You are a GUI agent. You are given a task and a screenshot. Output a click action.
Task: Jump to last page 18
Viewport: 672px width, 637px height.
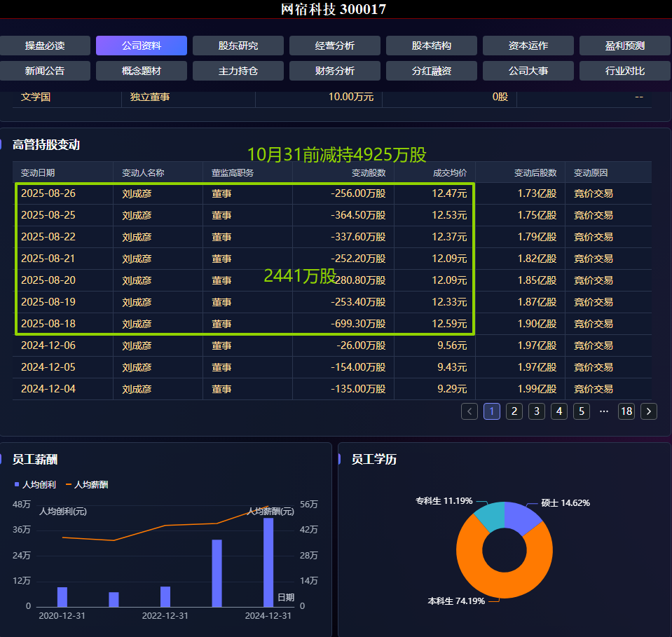coord(626,411)
